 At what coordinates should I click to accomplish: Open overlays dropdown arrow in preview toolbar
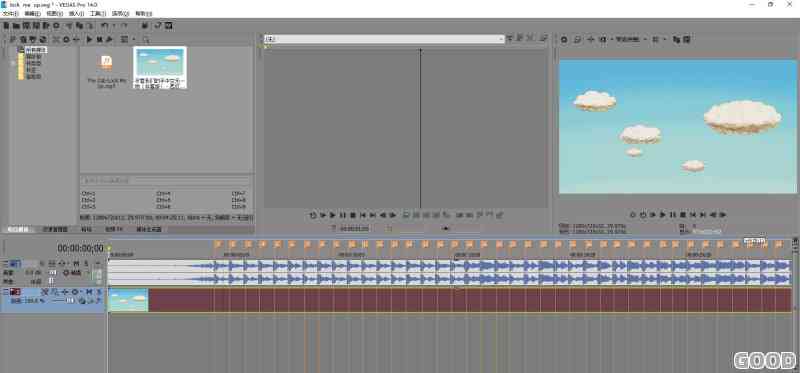click(665, 39)
